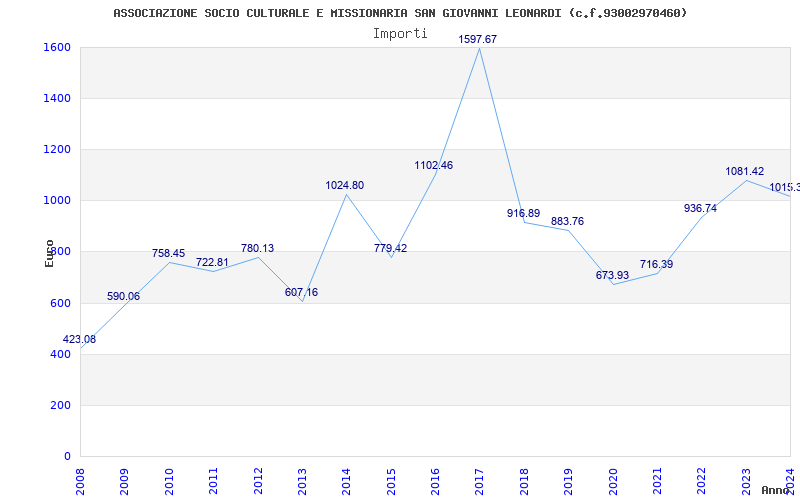This screenshot has height=500, width=800.
Task: Click the Importi subtitle
Action: point(400,34)
